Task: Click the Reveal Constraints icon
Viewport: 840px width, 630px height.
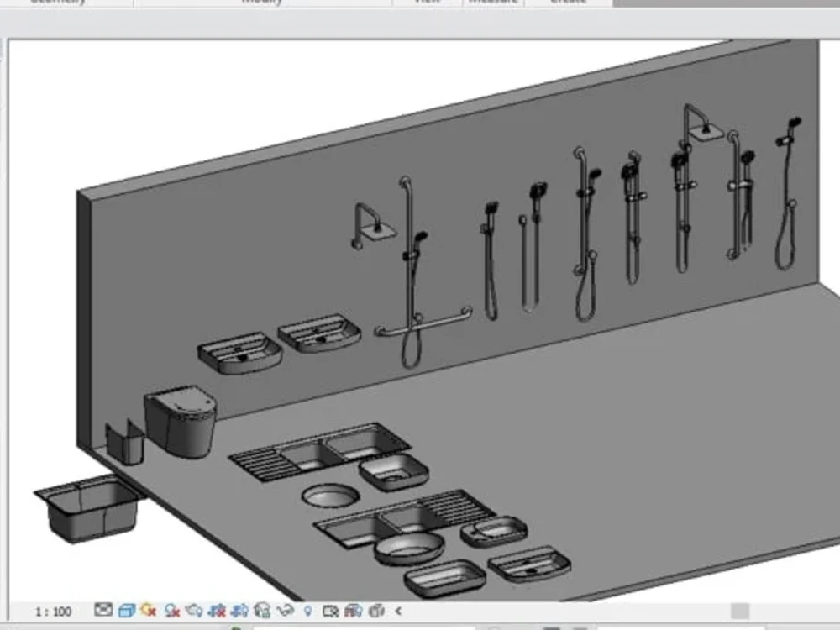Action: click(x=375, y=611)
